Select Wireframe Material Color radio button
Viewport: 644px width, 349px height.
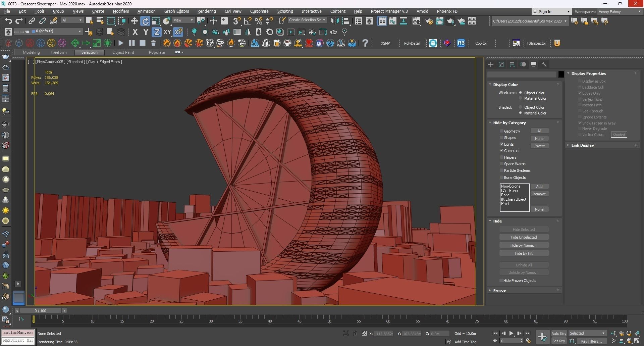521,98
